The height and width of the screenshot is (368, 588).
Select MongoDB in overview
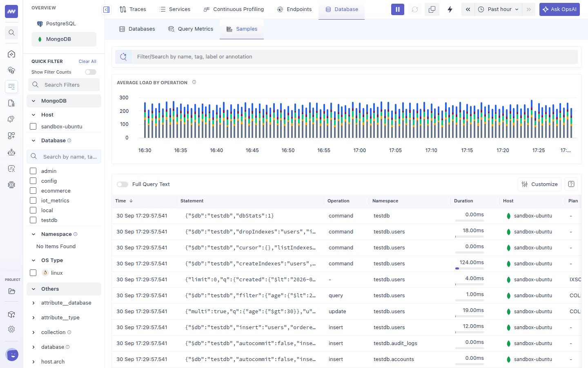pos(64,39)
